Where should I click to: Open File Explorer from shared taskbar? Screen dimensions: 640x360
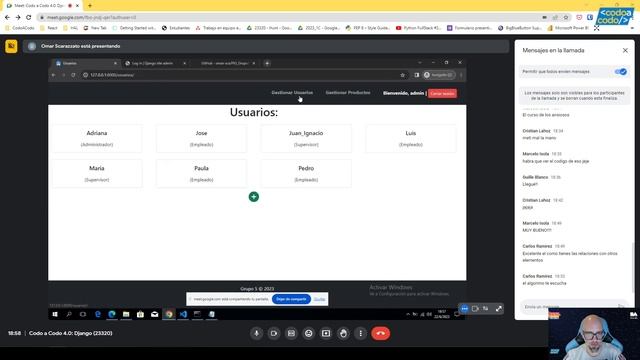(126, 314)
